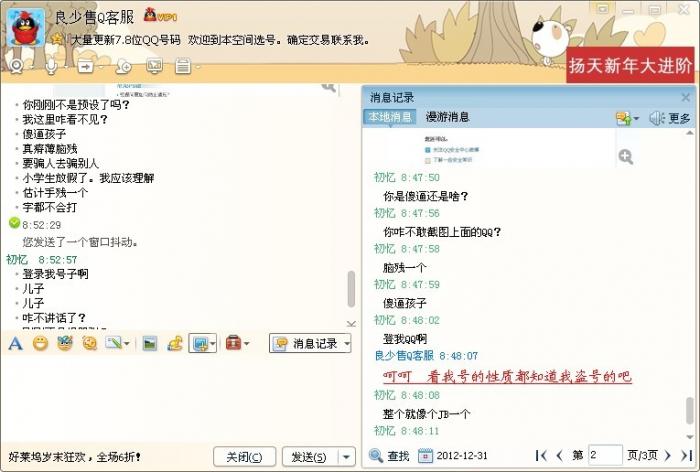Viewport: 700px width, 472px height.
Task: Expand the send options dropdown arrow
Action: click(346, 457)
